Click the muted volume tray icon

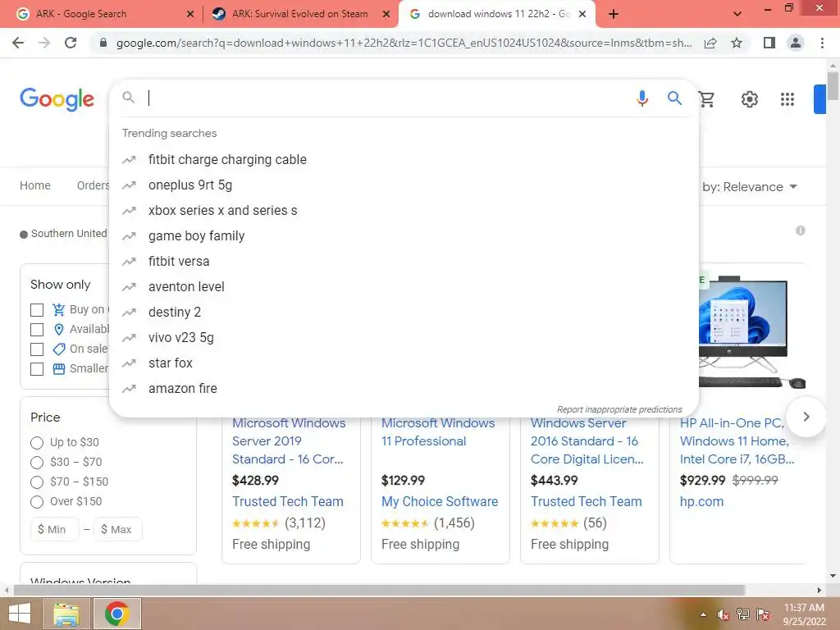click(x=723, y=614)
